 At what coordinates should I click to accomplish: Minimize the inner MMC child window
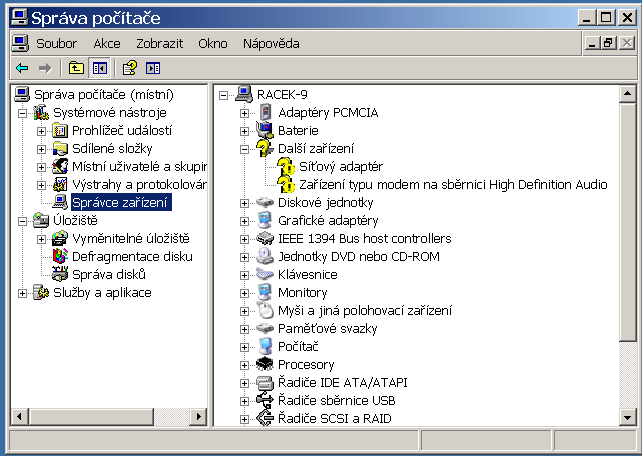[592, 43]
